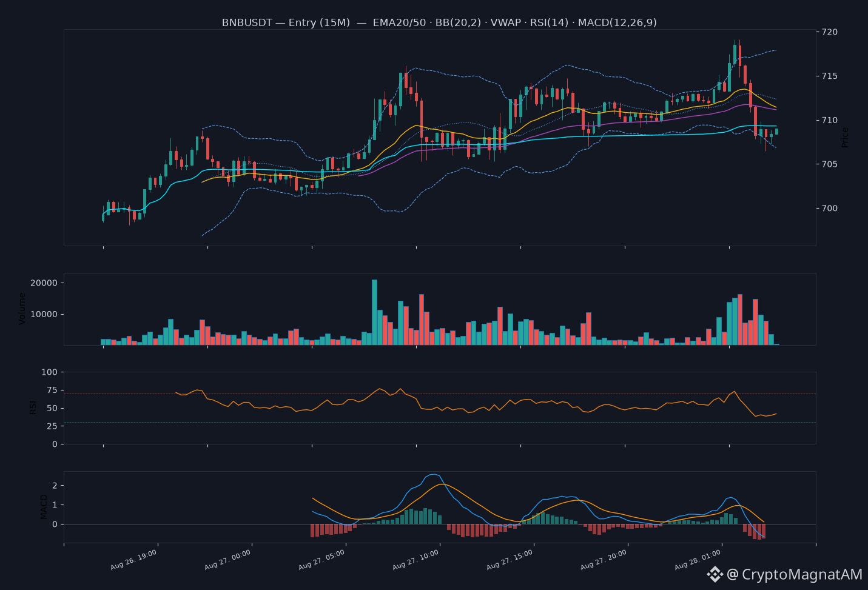Click the vertical Price axis title
Image resolution: width=868 pixels, height=590 pixels.
tap(845, 138)
